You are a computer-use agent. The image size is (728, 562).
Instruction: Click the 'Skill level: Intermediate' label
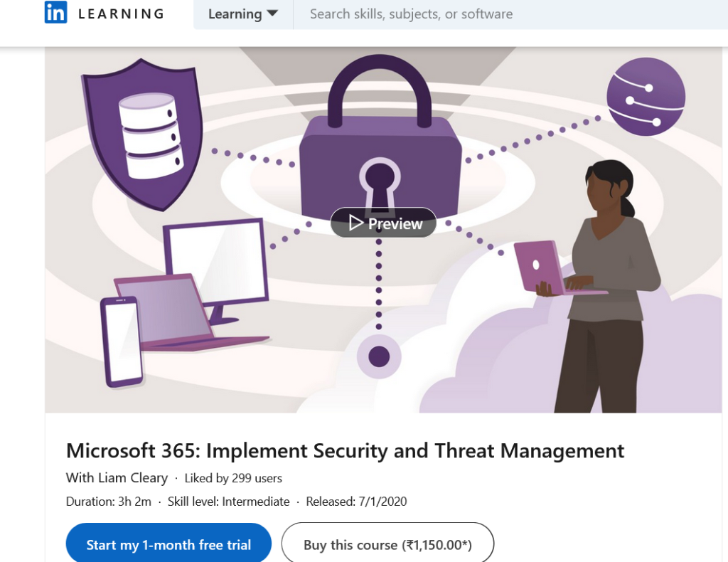click(x=228, y=502)
